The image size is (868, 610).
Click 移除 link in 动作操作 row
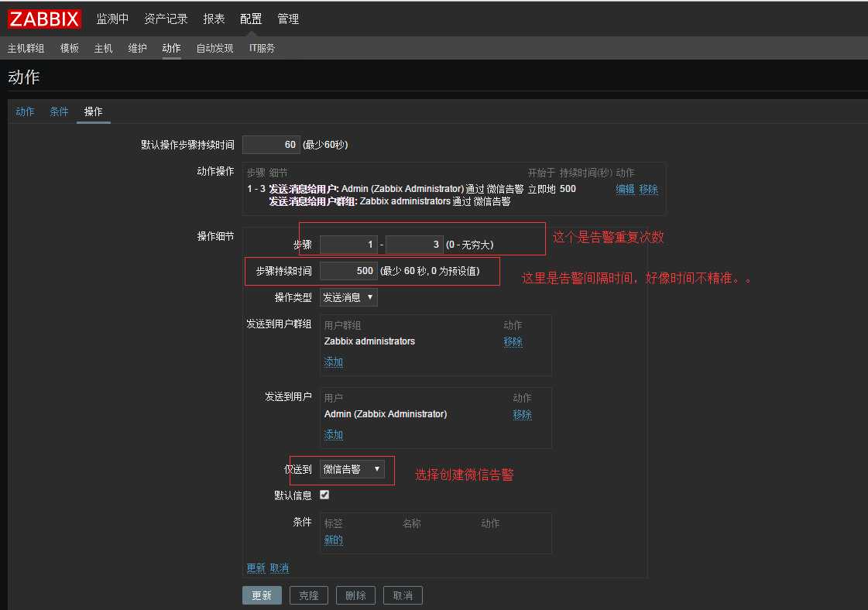(648, 189)
